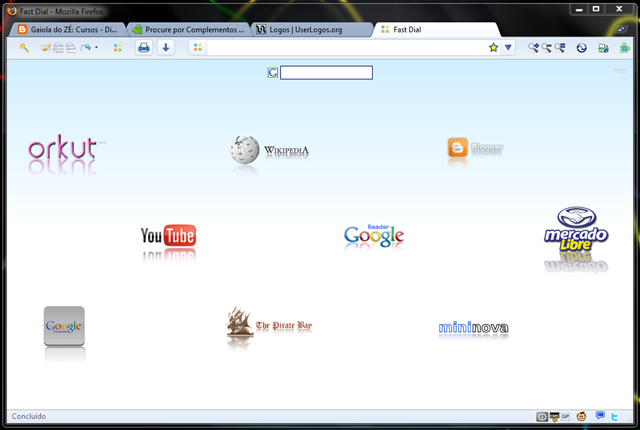The height and width of the screenshot is (430, 640).
Task: Open the orkut dial thumbnail
Action: (x=67, y=153)
